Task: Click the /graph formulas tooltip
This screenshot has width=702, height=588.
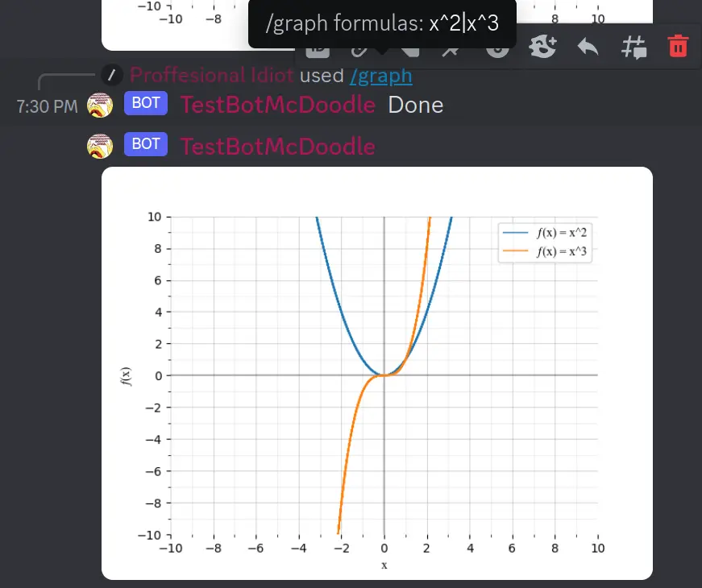Action: pyautogui.click(x=382, y=24)
